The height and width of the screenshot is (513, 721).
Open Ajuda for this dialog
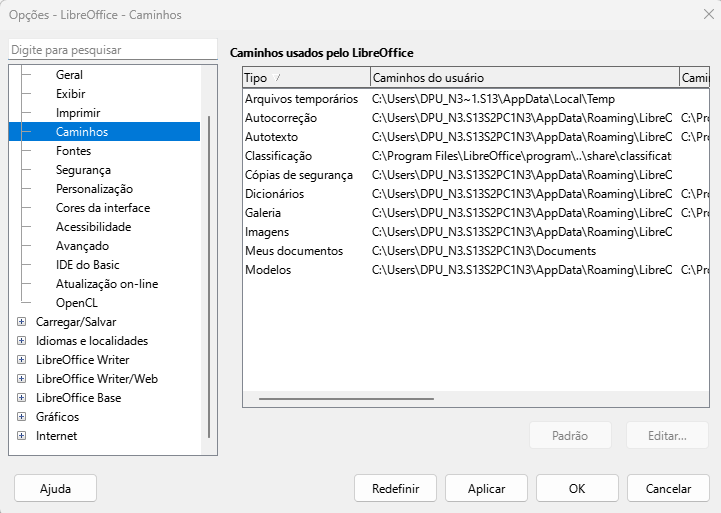(x=56, y=488)
